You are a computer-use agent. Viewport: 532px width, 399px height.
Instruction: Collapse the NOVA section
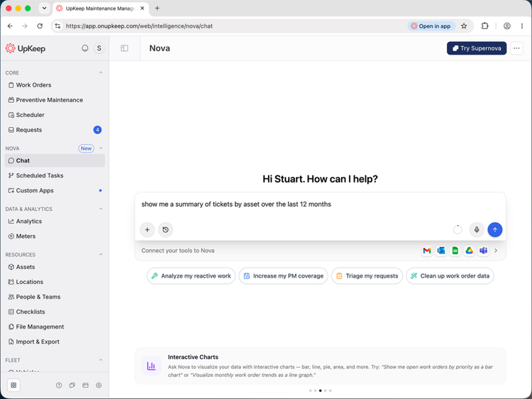[x=101, y=148]
